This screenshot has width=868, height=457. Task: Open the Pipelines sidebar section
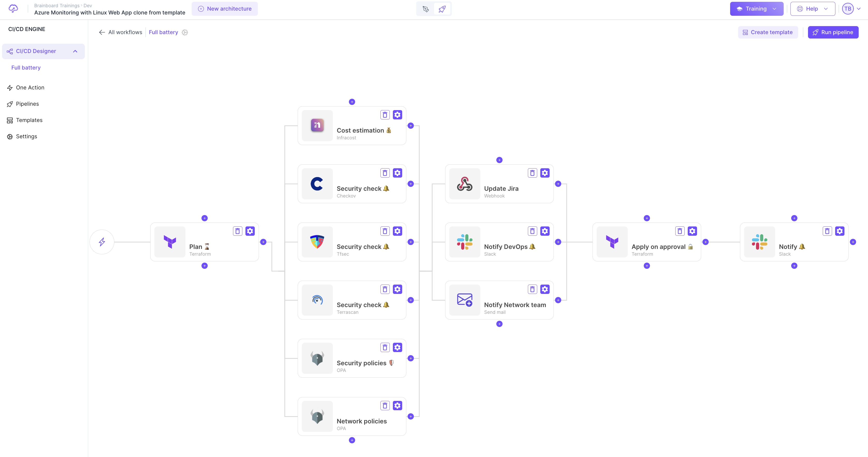[x=27, y=104]
